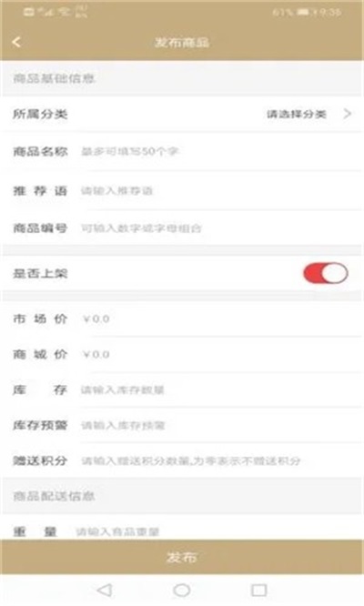Select 请选择分类 category picker
This screenshot has width=364, height=606.
tap(297, 114)
